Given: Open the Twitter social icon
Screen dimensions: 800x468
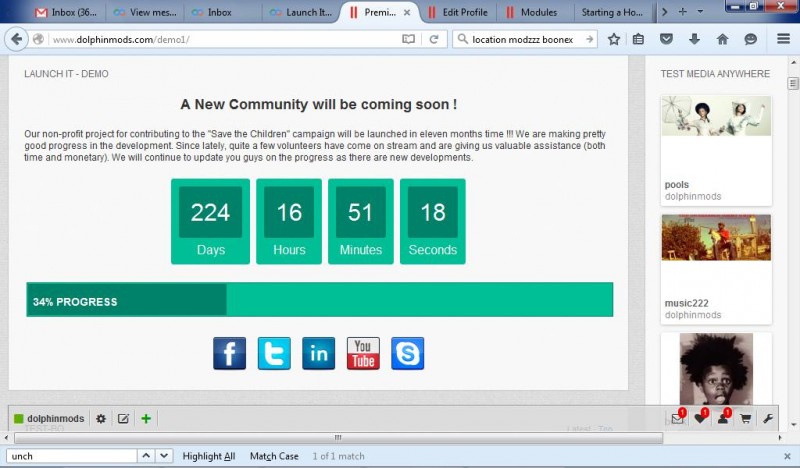Looking at the screenshot, I should pyautogui.click(x=274, y=353).
